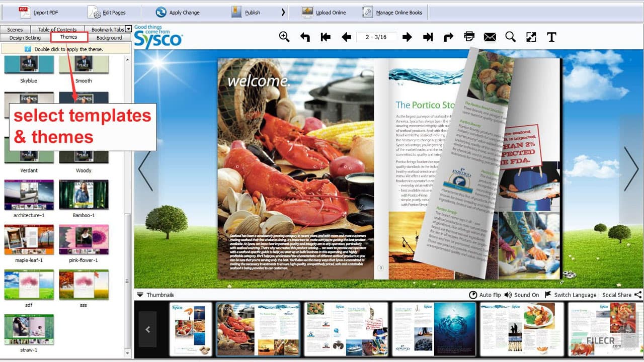Click the Email share icon
This screenshot has height=362, width=644.
[x=490, y=37]
